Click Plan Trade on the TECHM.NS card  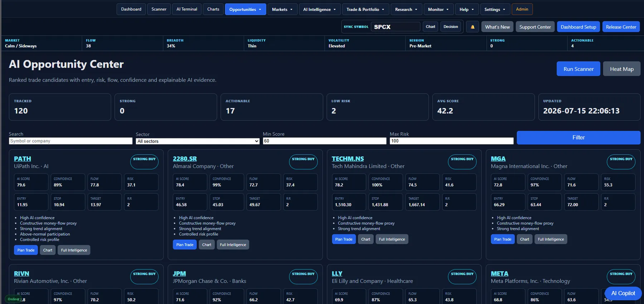pyautogui.click(x=344, y=239)
